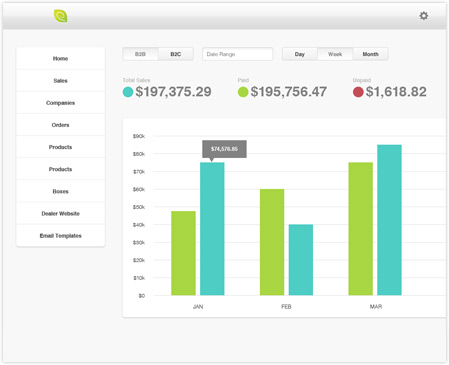Screen dimensions: 449x365
Task: Toggle the B2B filter
Action: pyautogui.click(x=140, y=54)
